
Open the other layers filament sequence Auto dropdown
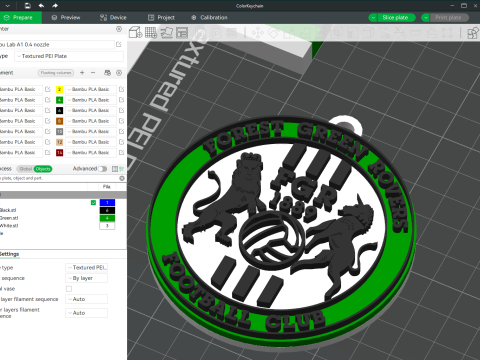pos(87,313)
